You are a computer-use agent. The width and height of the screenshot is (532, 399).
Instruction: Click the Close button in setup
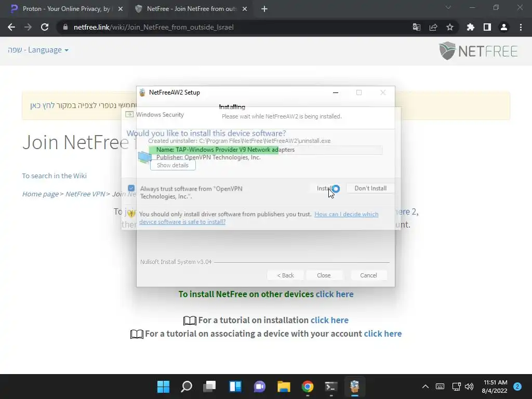point(324,275)
